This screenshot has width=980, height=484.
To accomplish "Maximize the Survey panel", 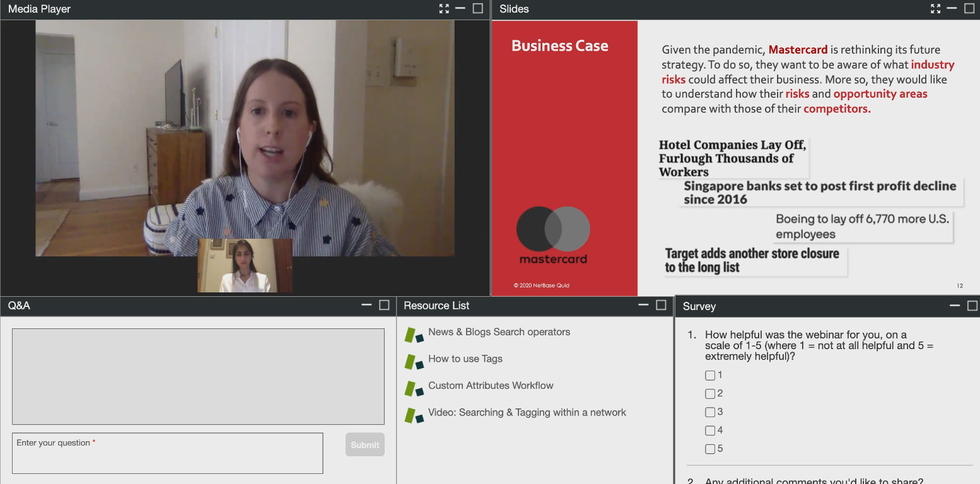I will pyautogui.click(x=972, y=306).
